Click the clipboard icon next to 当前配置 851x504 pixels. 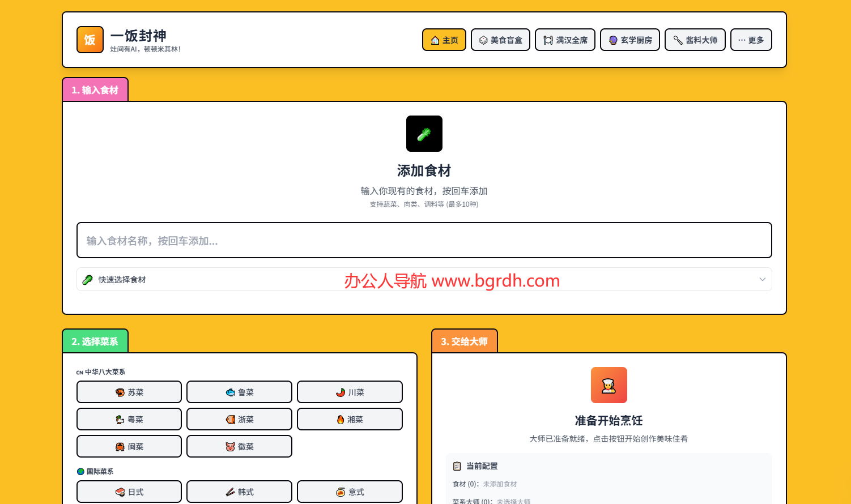click(457, 466)
